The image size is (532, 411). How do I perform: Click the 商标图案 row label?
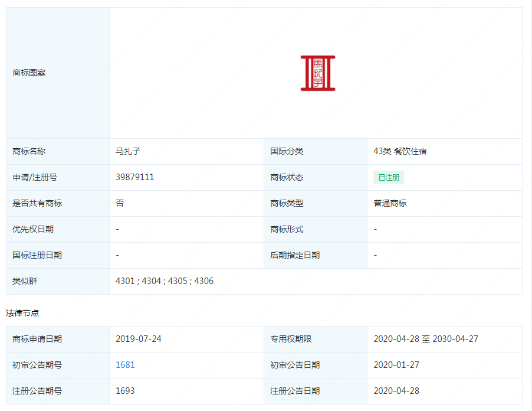[x=29, y=73]
